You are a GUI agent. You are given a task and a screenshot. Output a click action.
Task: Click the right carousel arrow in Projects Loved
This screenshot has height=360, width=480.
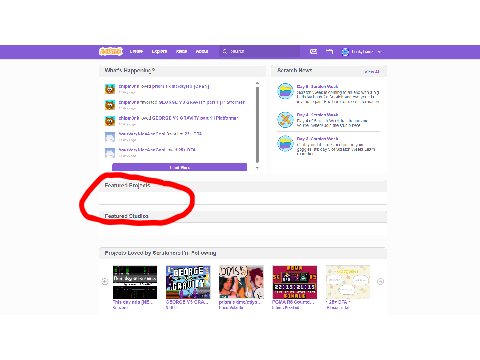[x=380, y=282]
